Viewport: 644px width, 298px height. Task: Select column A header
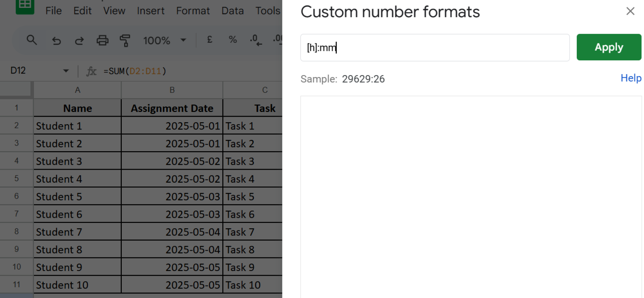(x=77, y=90)
